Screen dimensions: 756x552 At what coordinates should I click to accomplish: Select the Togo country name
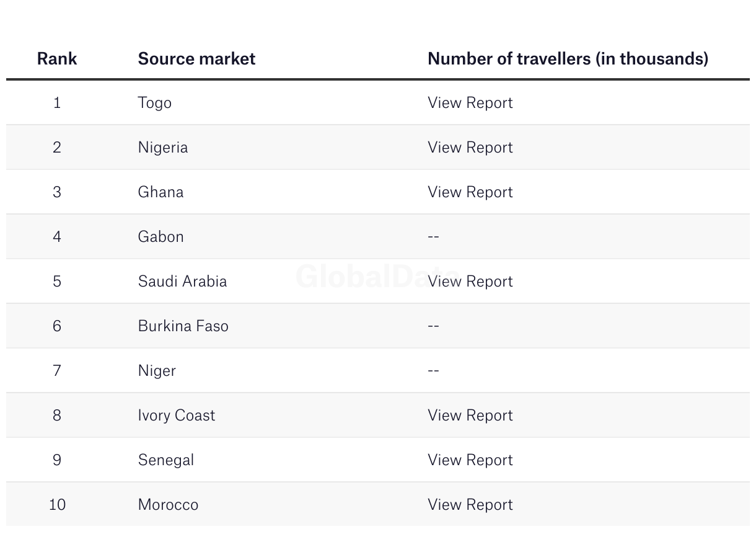[154, 103]
